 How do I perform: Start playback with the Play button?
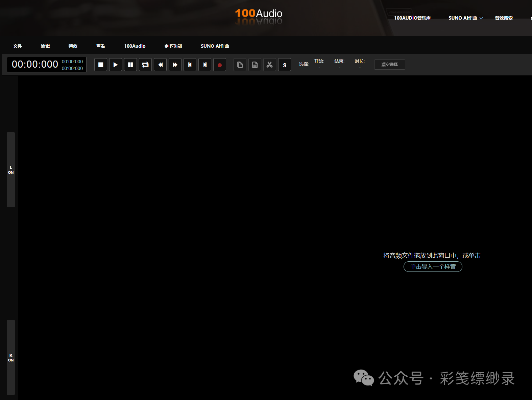pyautogui.click(x=116, y=65)
